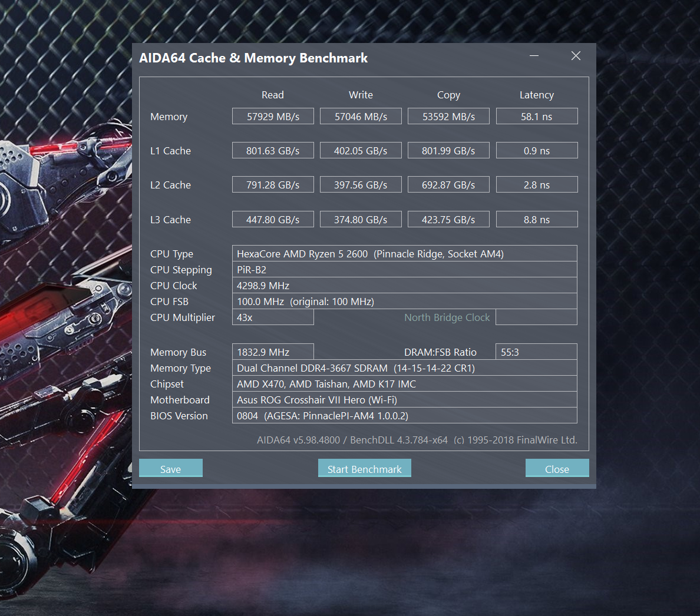Click the L1 Cache row label
Viewport: 700px width, 616px height.
pos(170,151)
